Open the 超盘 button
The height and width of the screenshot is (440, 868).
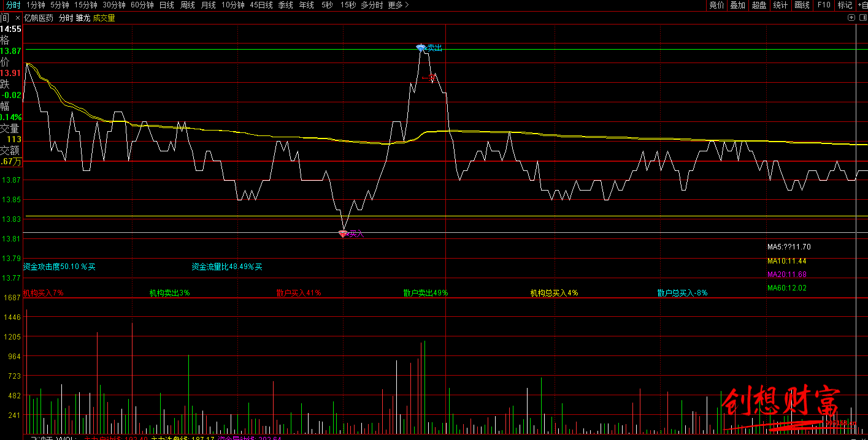[759, 5]
